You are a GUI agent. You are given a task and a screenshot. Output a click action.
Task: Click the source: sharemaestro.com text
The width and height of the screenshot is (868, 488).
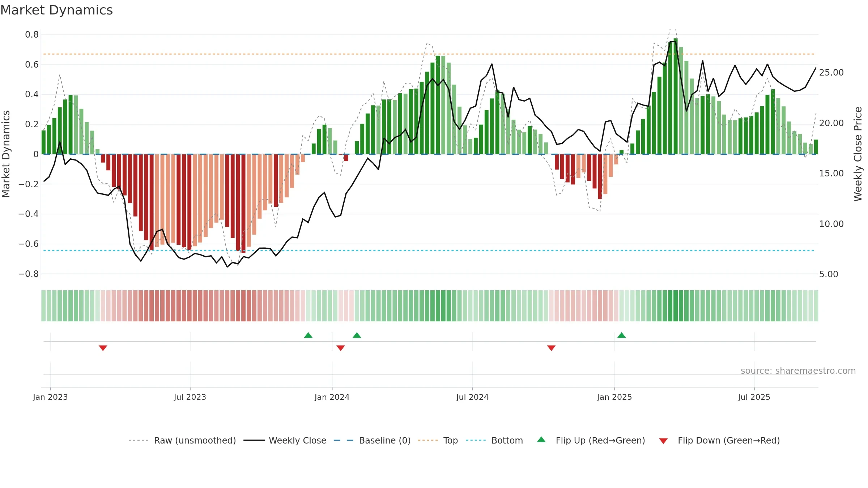point(798,371)
